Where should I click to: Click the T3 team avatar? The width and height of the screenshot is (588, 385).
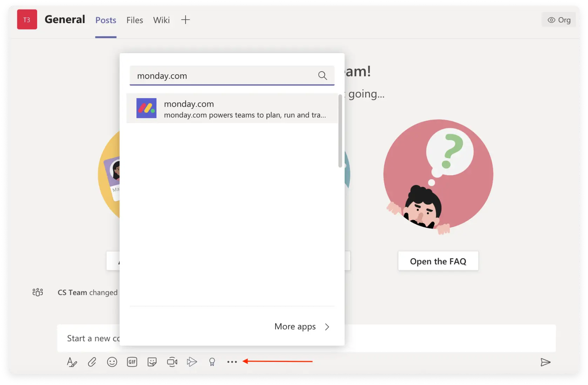27,19
